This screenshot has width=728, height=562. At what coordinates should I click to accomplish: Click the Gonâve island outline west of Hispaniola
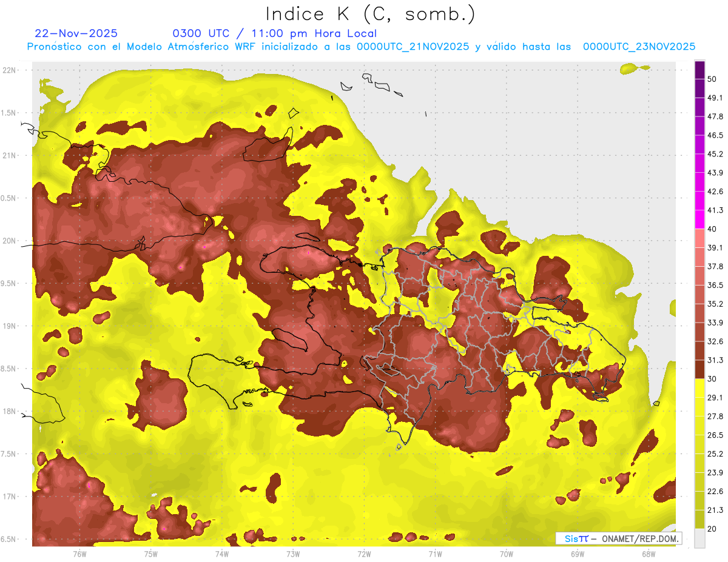290,338
